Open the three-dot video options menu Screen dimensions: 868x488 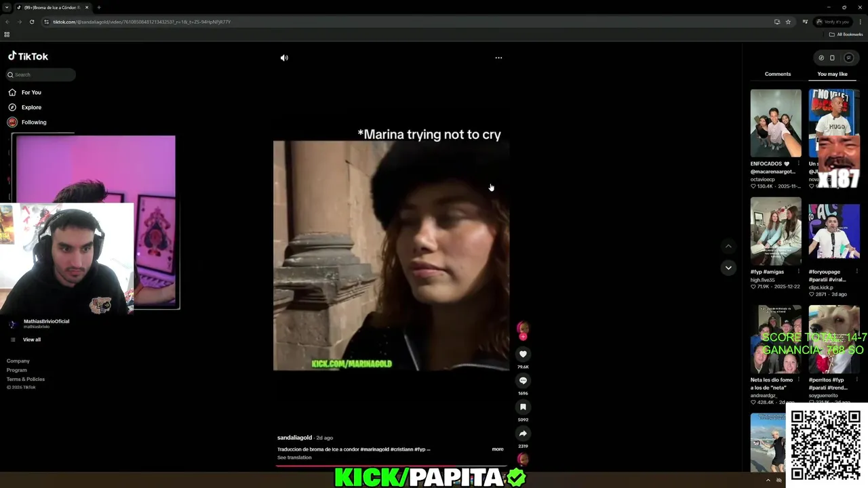click(498, 58)
